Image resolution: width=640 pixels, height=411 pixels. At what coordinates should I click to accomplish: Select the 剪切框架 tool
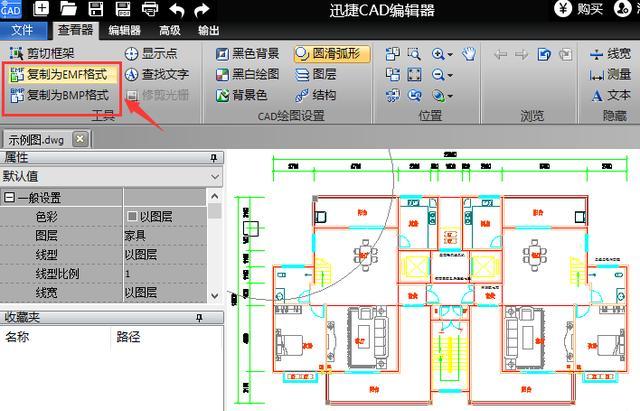(x=42, y=53)
